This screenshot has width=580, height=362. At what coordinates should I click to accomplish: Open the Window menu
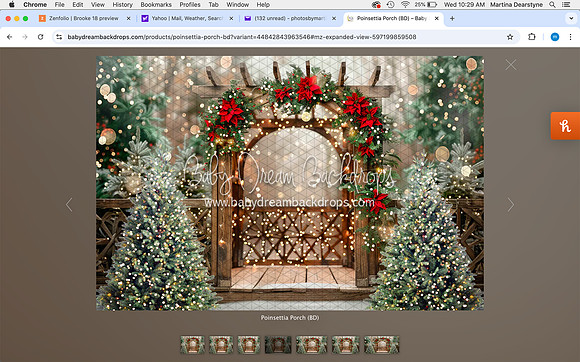click(x=237, y=4)
